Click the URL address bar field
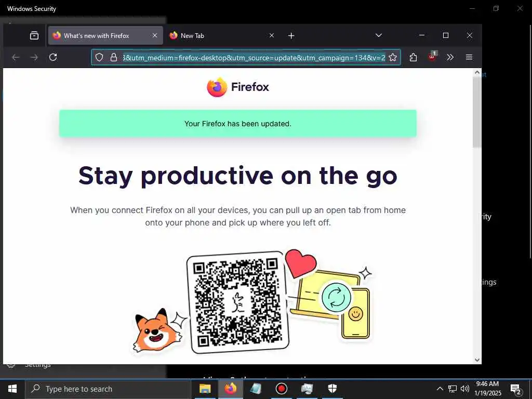Screen dimensions: 532x399 246,57
